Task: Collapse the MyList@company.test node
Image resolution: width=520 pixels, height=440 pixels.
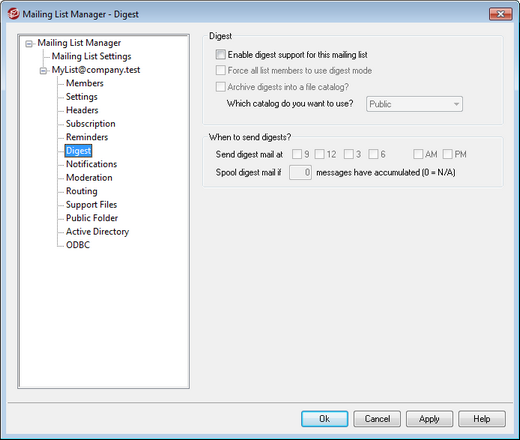Action: tap(43, 71)
